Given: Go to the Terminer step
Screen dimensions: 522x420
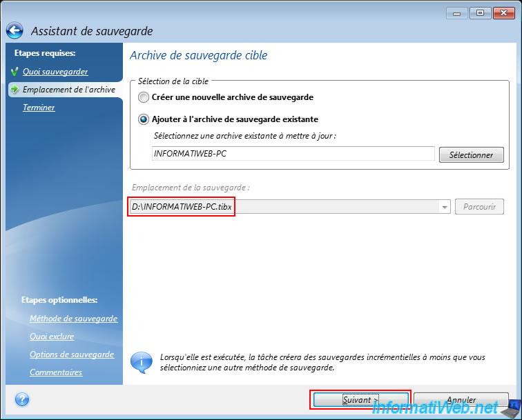Looking at the screenshot, I should 39,108.
